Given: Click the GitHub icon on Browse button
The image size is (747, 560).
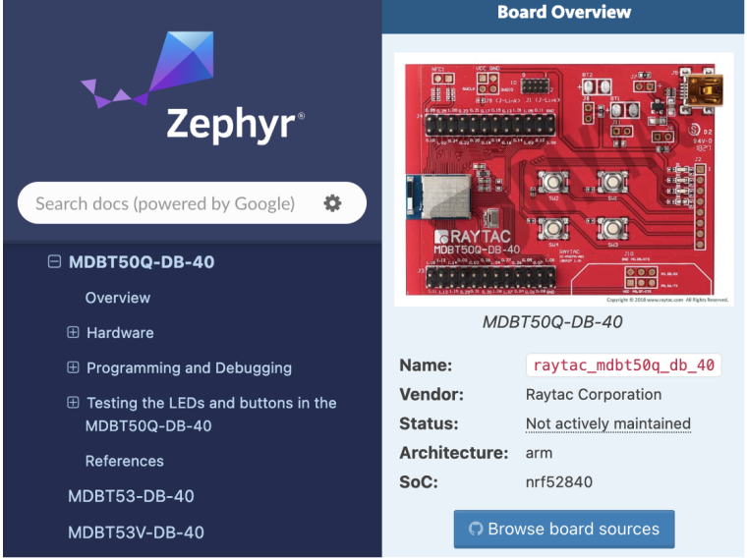Looking at the screenshot, I should click(476, 529).
